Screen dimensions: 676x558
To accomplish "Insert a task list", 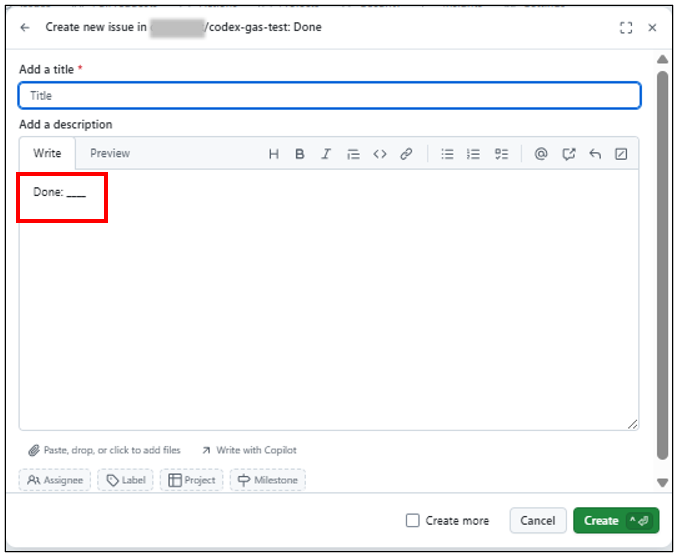I will tap(501, 154).
